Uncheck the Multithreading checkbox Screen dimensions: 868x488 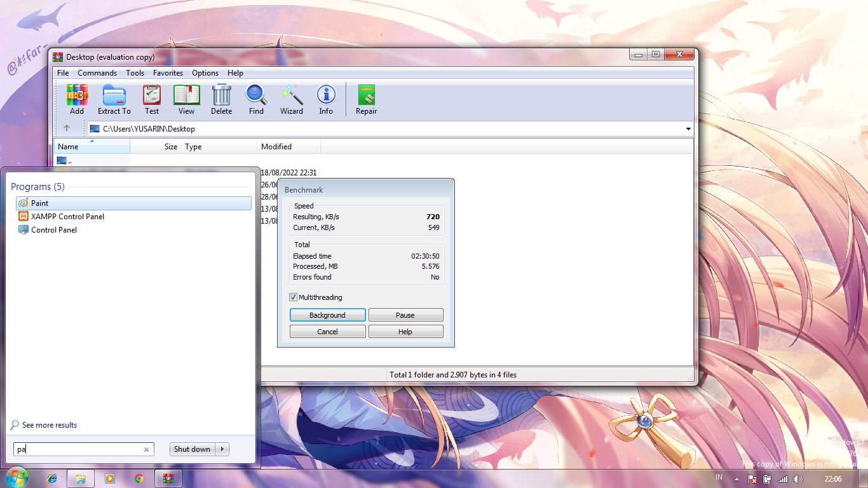(x=293, y=297)
